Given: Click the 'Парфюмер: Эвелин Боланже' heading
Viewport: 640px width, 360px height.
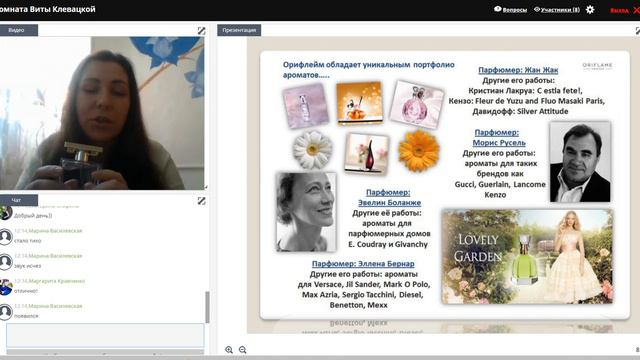Looking at the screenshot, I should tap(389, 198).
